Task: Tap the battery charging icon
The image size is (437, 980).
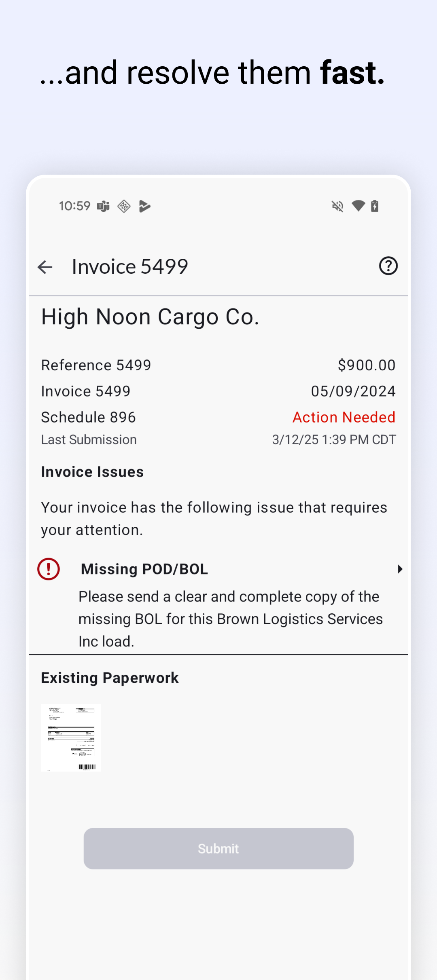Action: [375, 206]
